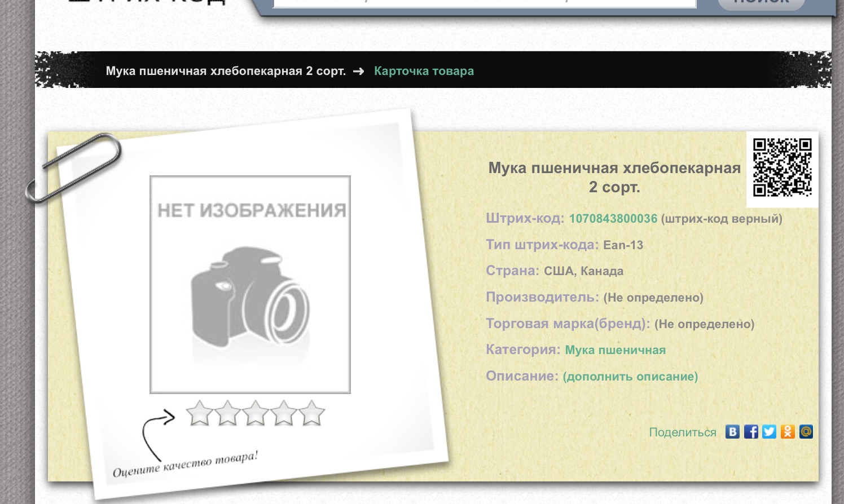Rate the product one star

click(x=199, y=413)
